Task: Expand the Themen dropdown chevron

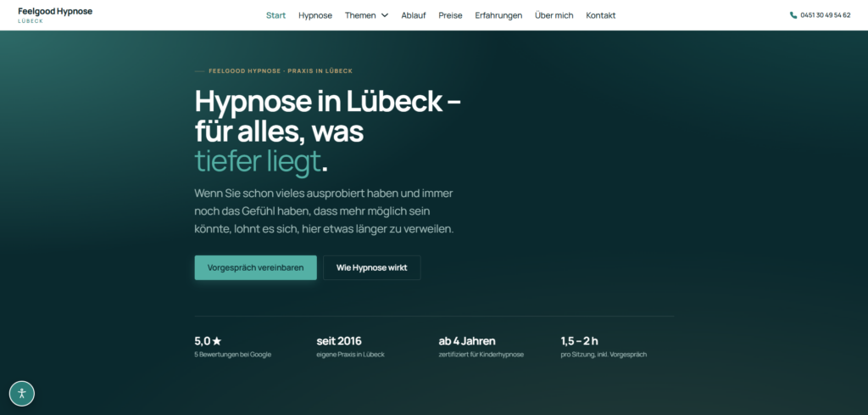Action: [x=385, y=15]
